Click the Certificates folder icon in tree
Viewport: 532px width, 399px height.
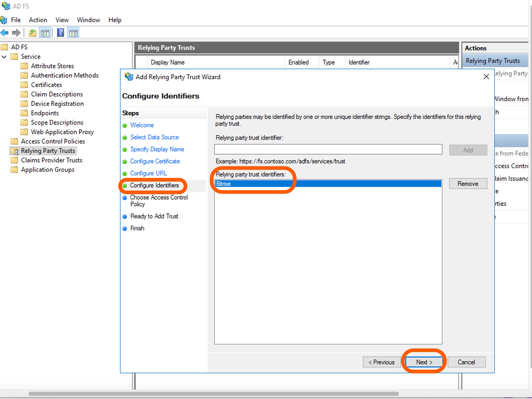24,85
